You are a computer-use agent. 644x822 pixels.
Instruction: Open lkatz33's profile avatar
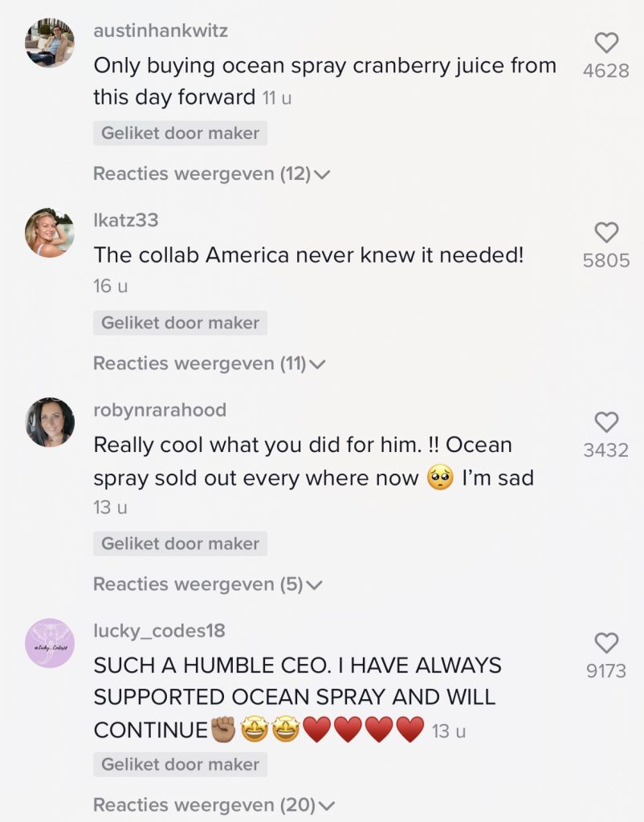coord(50,233)
